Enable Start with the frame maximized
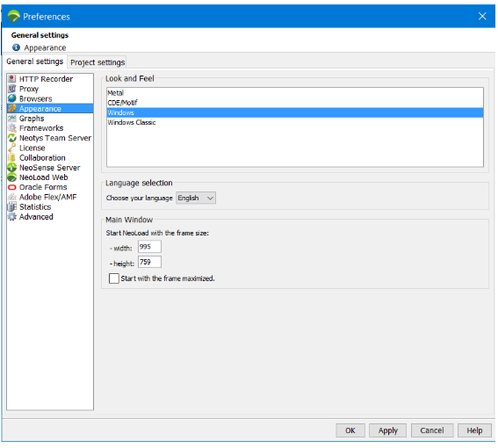The height and width of the screenshot is (448, 498). (x=113, y=278)
